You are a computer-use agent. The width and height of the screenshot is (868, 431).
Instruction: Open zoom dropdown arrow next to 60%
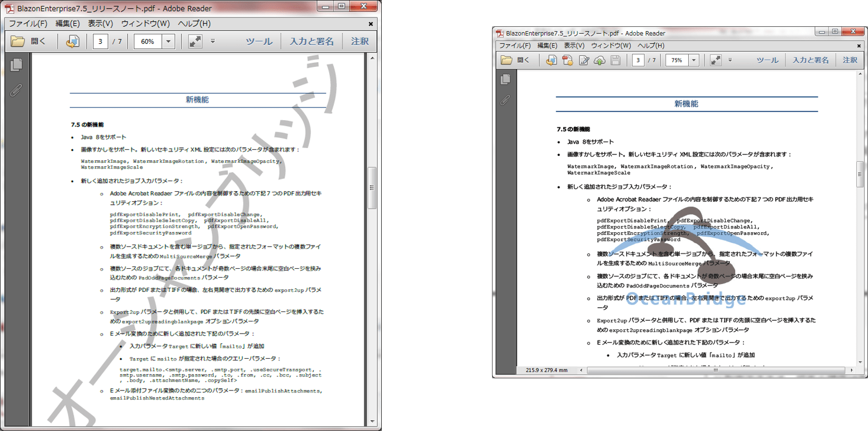(168, 41)
